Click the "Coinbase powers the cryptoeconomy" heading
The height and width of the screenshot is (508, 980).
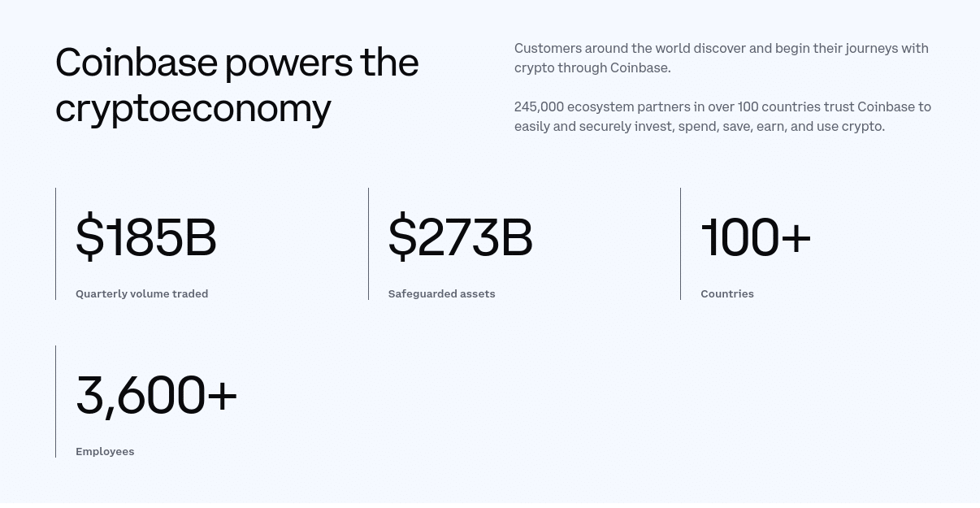pos(236,85)
